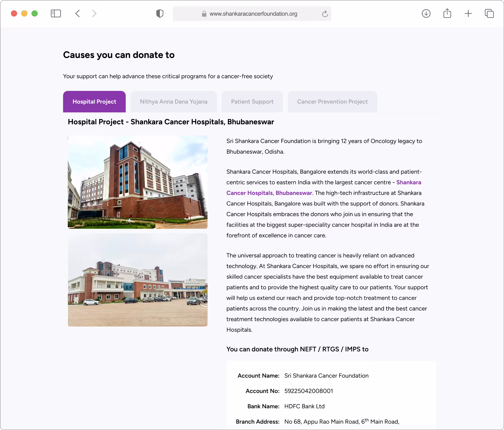Reload the page with the refresh icon
Viewport: 504px width, 430px height.
[x=325, y=14]
